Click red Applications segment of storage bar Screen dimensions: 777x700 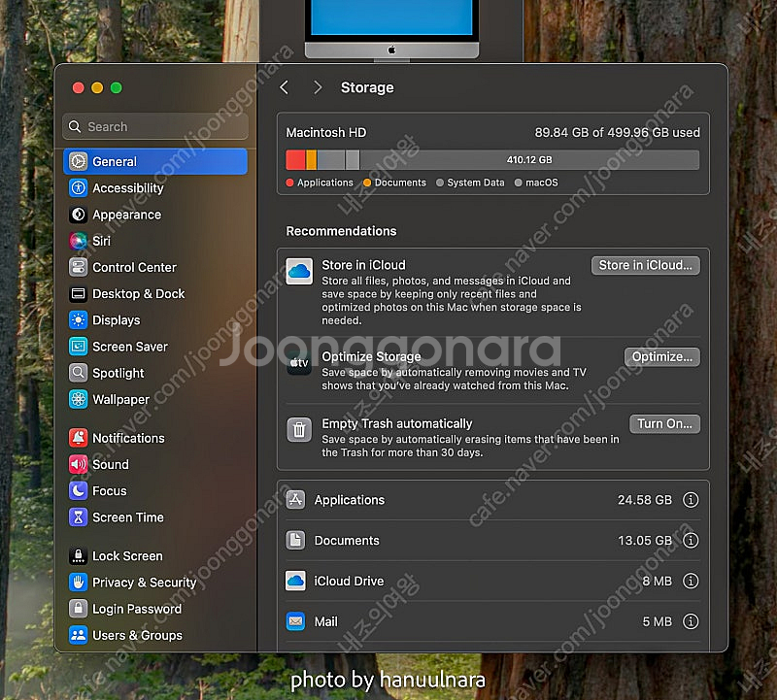pos(296,160)
